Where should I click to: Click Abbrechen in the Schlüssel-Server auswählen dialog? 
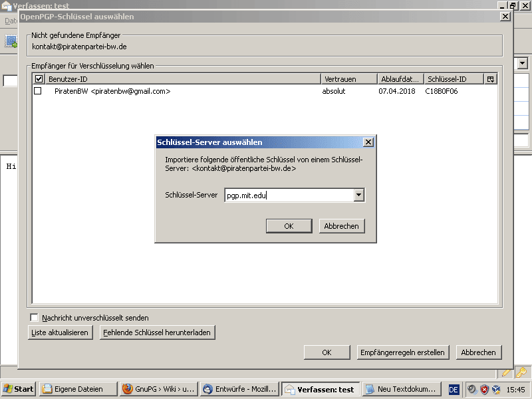click(342, 226)
